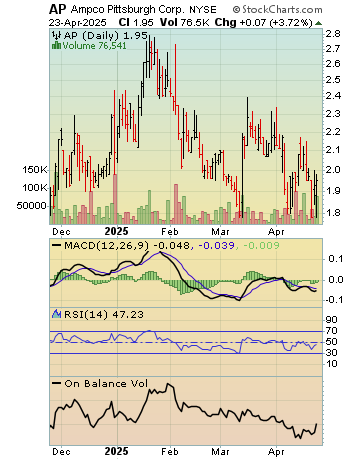360x460 pixels.
Task: Click the 2025 marker on price chart axis
Action: (116, 231)
